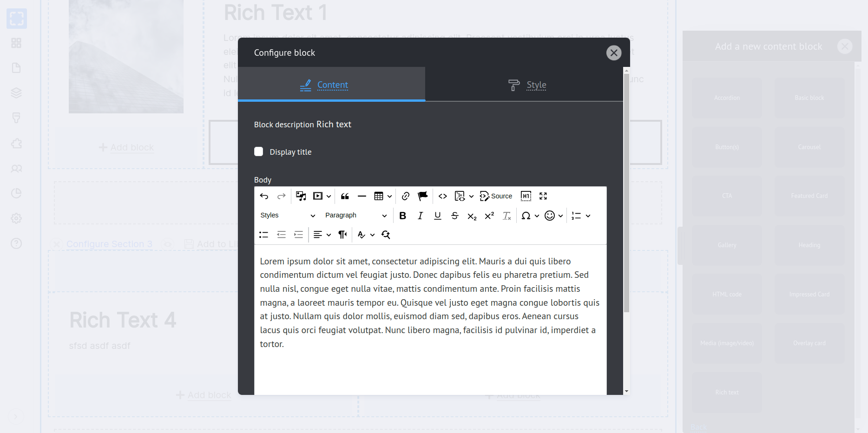Click the inline code angle-brackets icon
Screen dimensions: 868x433
tap(443, 196)
